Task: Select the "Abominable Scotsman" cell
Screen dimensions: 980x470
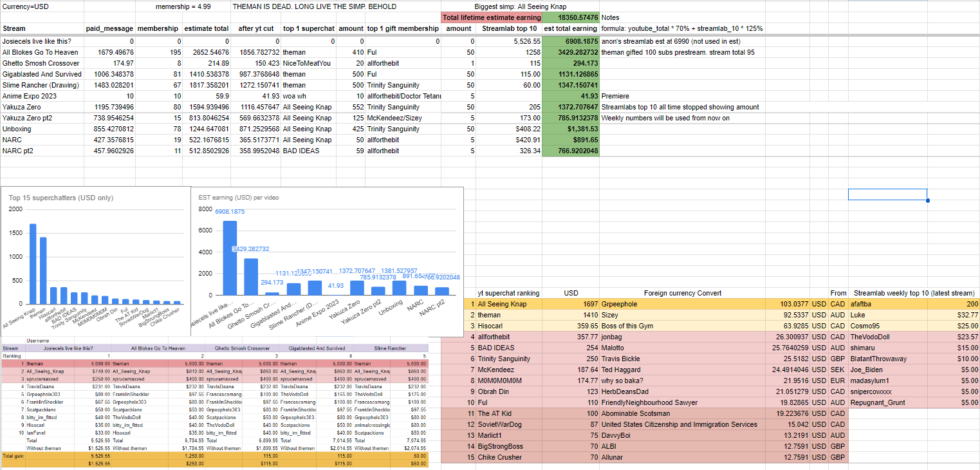Action: pyautogui.click(x=682, y=413)
